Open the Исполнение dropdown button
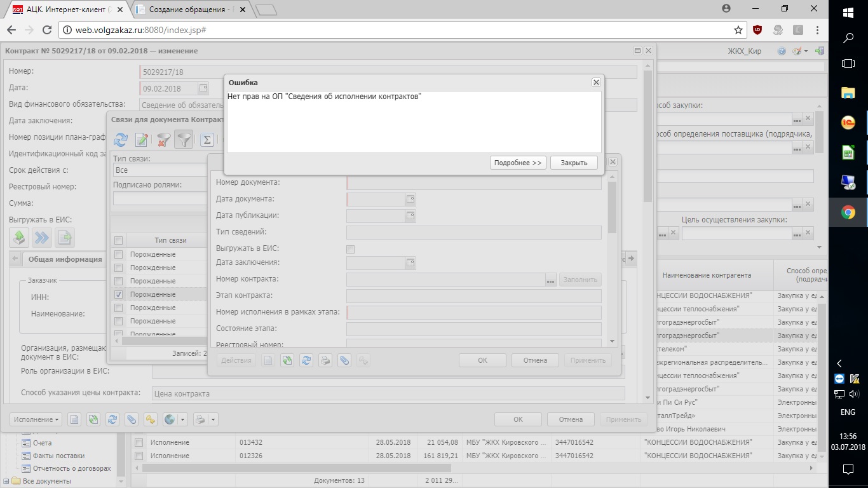The height and width of the screenshot is (488, 868). tap(36, 419)
